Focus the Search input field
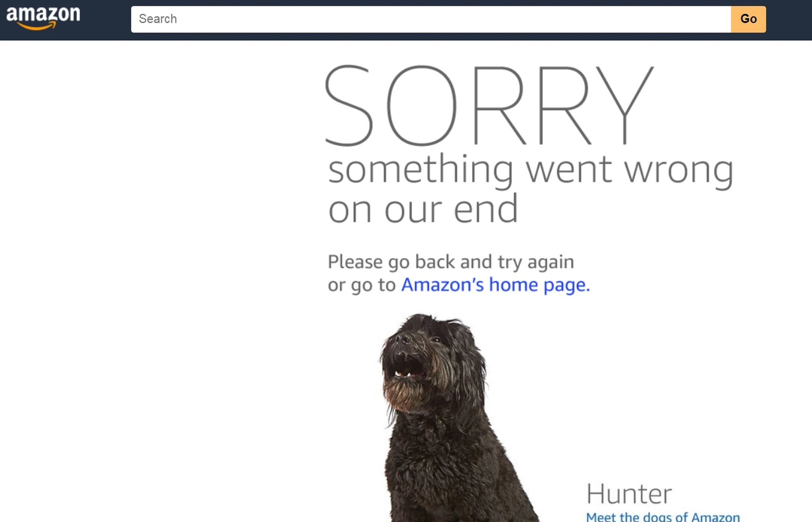 coord(431,19)
